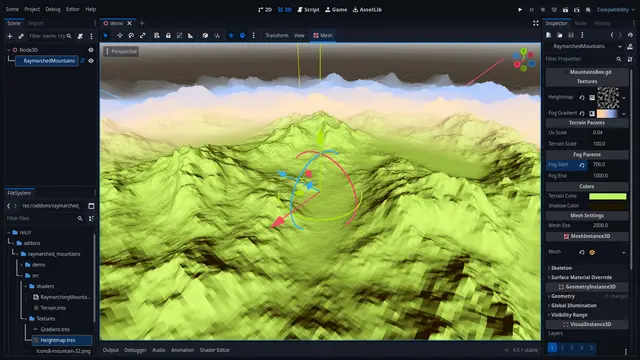Open the viewport toolbar three-dot options
Viewport: 640px width, 360px height.
click(253, 36)
